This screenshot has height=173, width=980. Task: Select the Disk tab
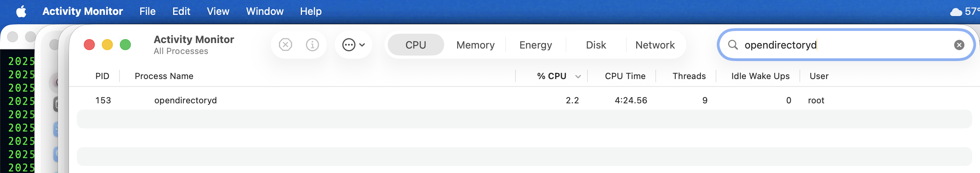point(596,45)
